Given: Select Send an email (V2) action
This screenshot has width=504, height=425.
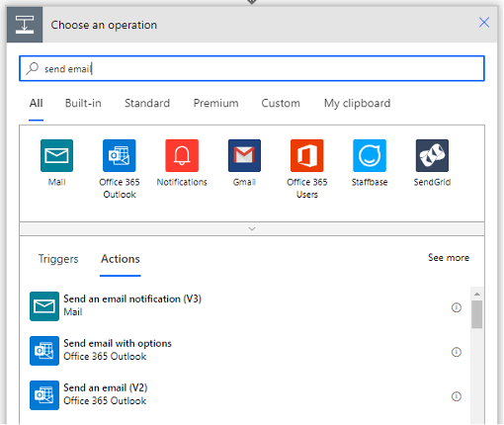Looking at the screenshot, I should (x=245, y=395).
